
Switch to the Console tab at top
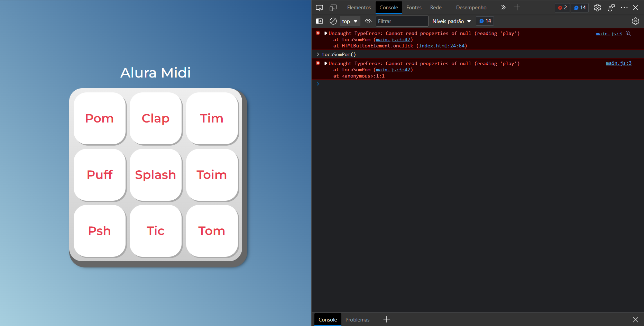tap(389, 8)
